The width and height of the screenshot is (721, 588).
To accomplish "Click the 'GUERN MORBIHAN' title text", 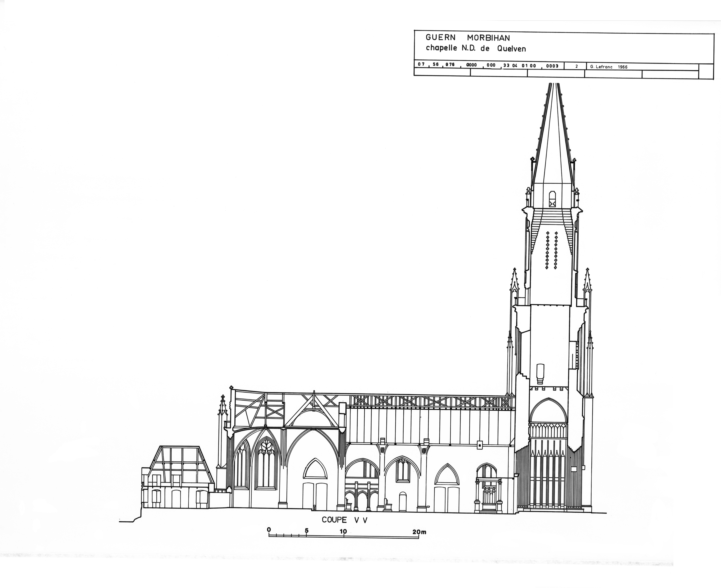I will [467, 38].
